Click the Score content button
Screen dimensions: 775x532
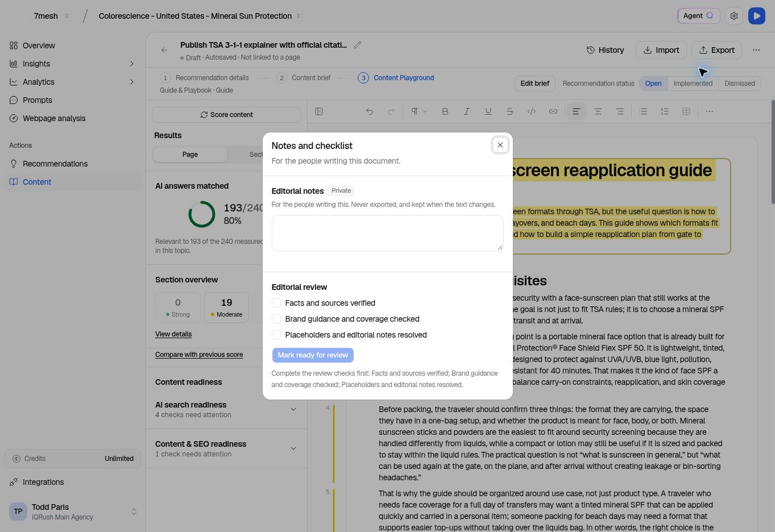tap(226, 115)
